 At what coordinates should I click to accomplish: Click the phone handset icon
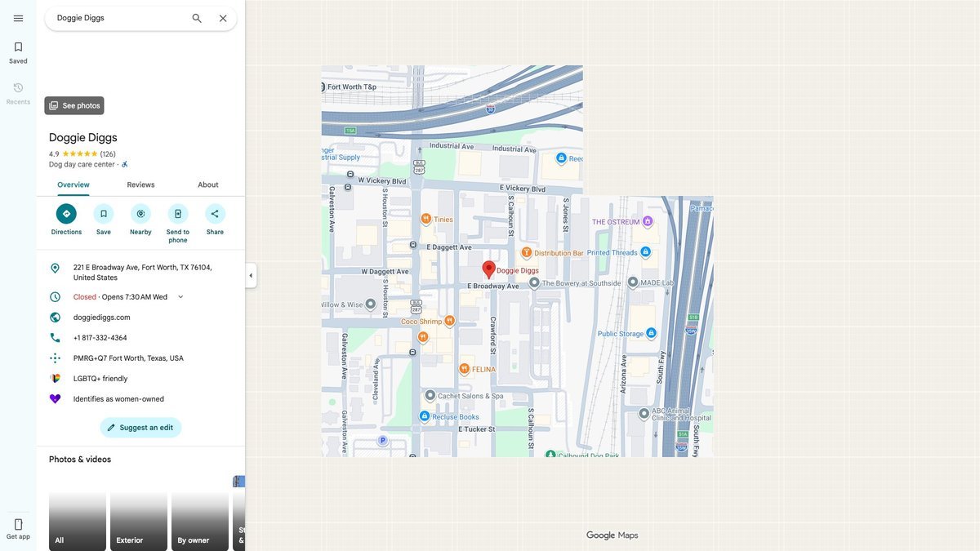tap(55, 338)
